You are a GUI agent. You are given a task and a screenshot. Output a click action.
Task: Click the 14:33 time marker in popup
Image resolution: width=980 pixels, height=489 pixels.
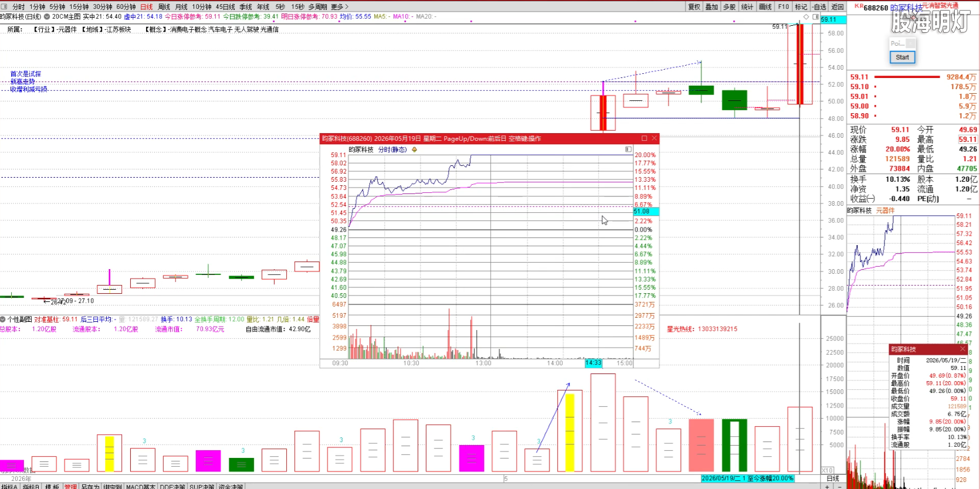click(x=594, y=363)
